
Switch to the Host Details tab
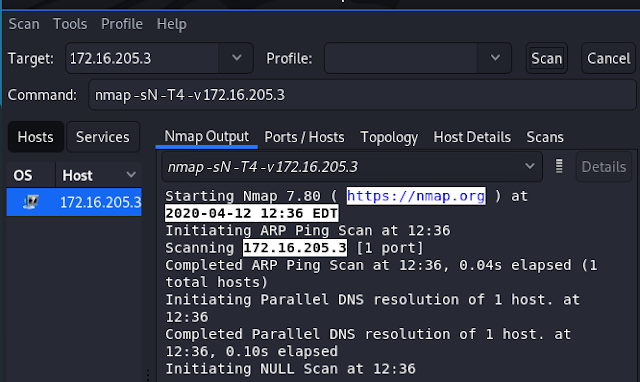tap(472, 137)
